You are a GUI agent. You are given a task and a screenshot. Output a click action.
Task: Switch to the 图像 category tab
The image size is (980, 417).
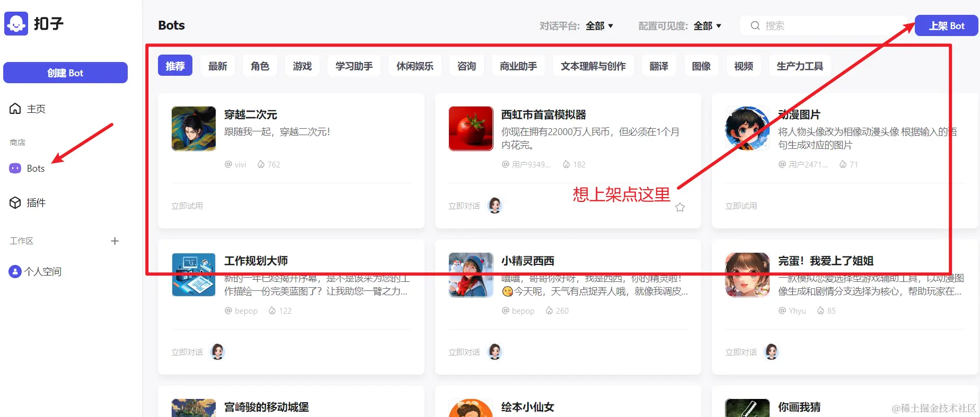[701, 66]
